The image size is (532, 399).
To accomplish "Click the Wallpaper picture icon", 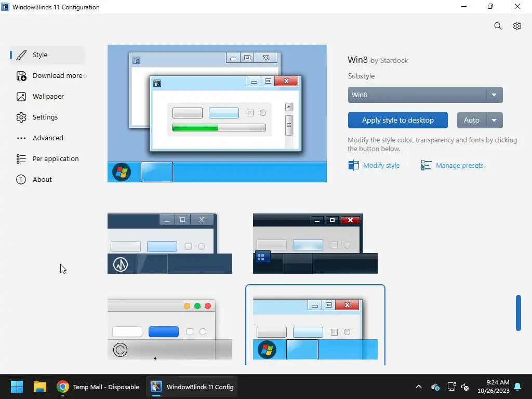I will click(x=21, y=97).
